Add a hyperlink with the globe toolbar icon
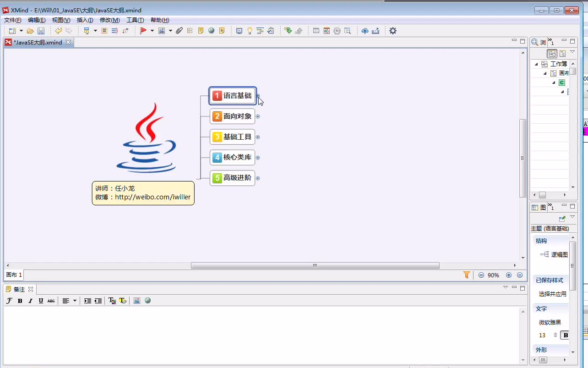Viewport: 588px width, 368px height. point(211,31)
